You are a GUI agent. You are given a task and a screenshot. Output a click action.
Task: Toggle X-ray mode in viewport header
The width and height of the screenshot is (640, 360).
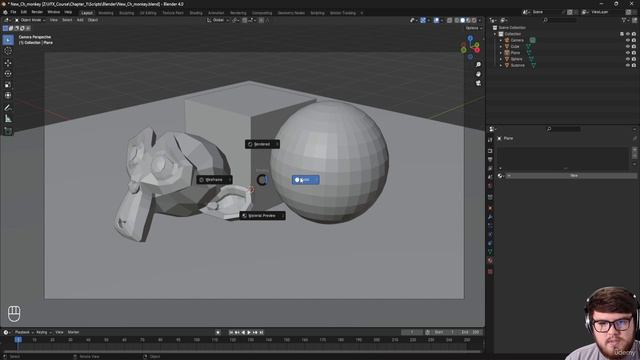(x=449, y=20)
